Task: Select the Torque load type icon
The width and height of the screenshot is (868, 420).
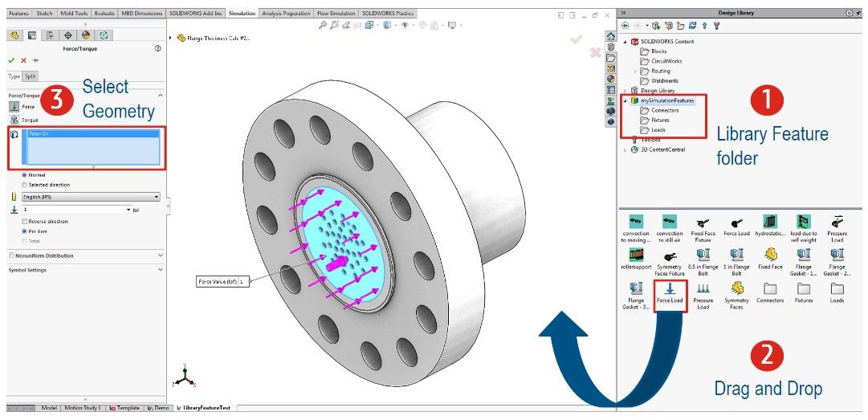Action: point(14,120)
